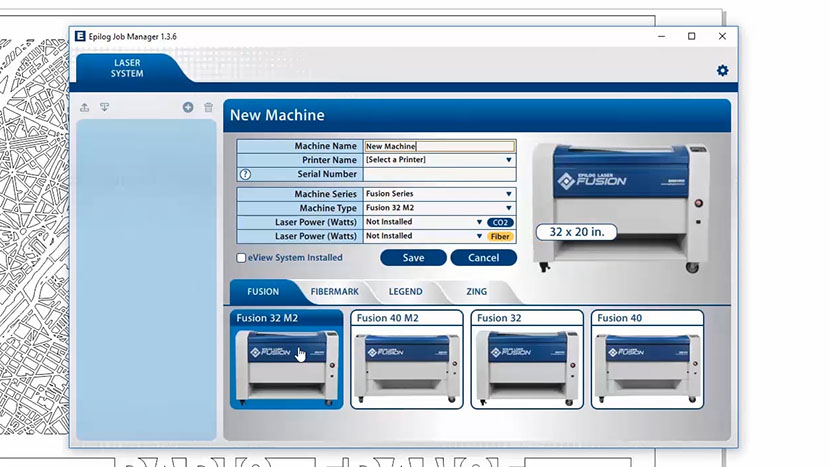830x467 pixels.
Task: Click the 32 x 20 in. size label
Action: click(x=576, y=232)
